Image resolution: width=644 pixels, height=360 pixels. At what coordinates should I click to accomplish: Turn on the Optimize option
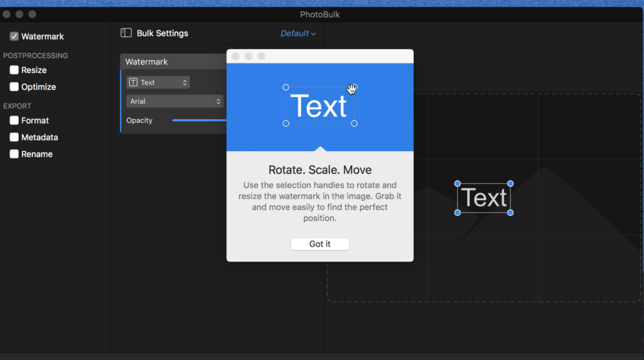coord(14,87)
